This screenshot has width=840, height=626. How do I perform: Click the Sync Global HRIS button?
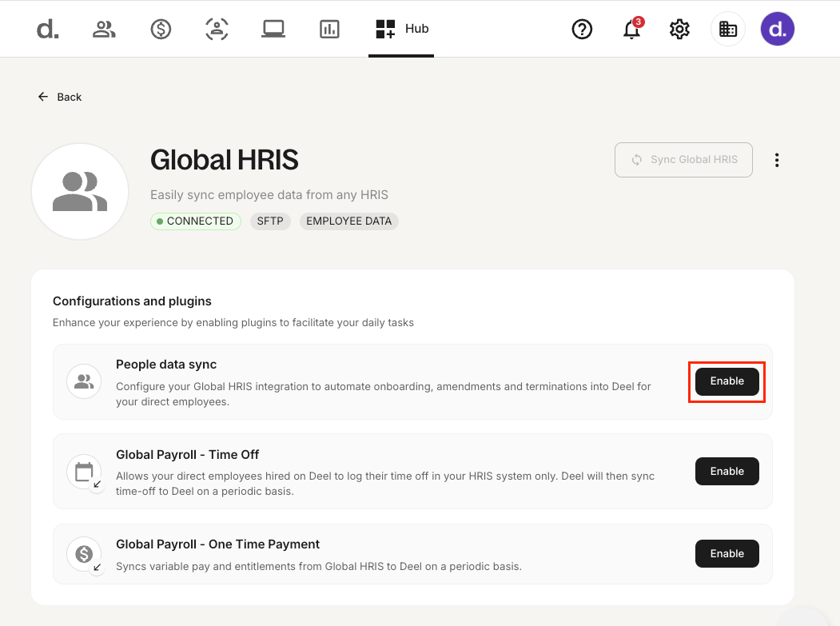point(683,160)
